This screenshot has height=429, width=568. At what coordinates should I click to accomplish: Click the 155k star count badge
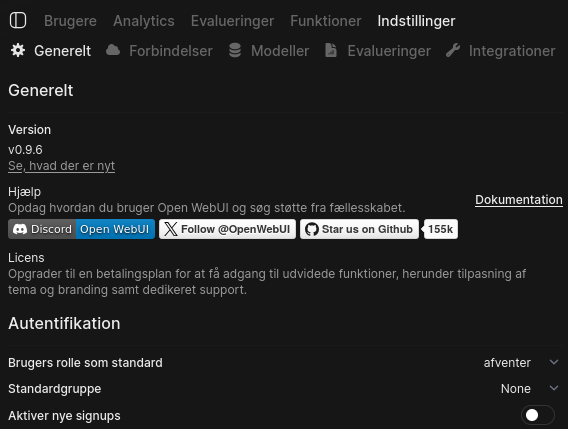point(440,229)
